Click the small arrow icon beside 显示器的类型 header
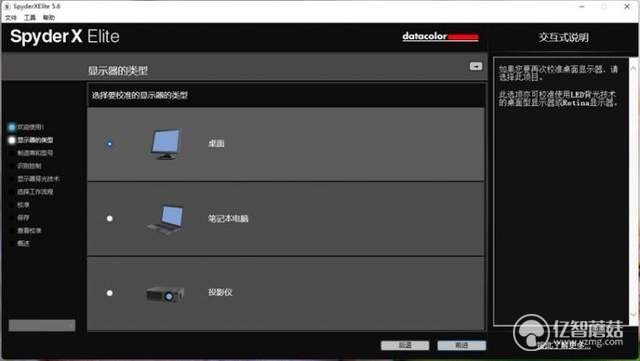640x361 pixels. click(476, 66)
